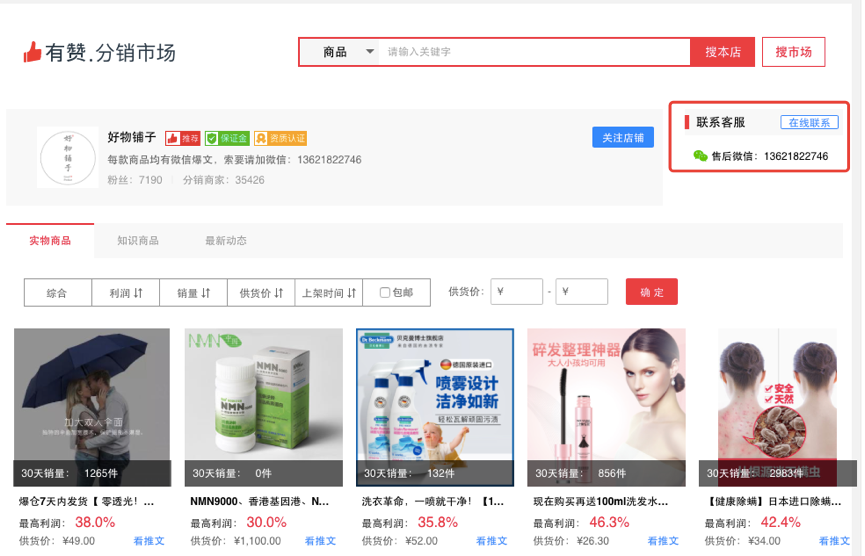Open the 除螨 mite product thumbnail
Viewport: 865px width, 556px height.
tap(778, 408)
